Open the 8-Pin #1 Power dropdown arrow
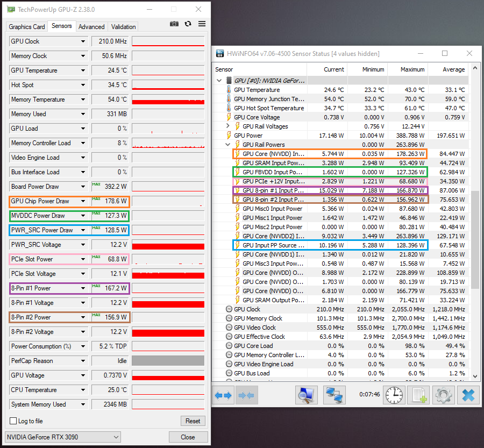This screenshot has width=484, height=448. point(83,288)
